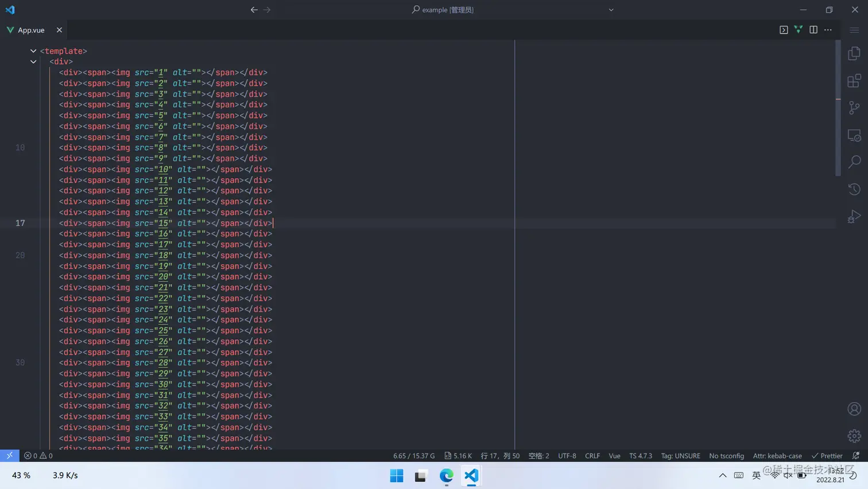Click the taskbar clock showing 2022.8.21
The width and height of the screenshot is (868, 489).
pos(831,475)
